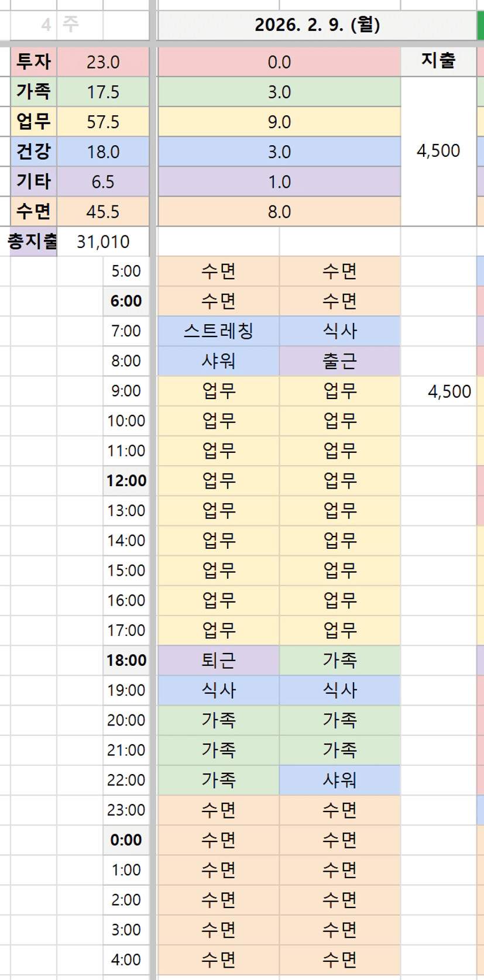
Task: Select the 총지출 label cell
Action: 33,241
